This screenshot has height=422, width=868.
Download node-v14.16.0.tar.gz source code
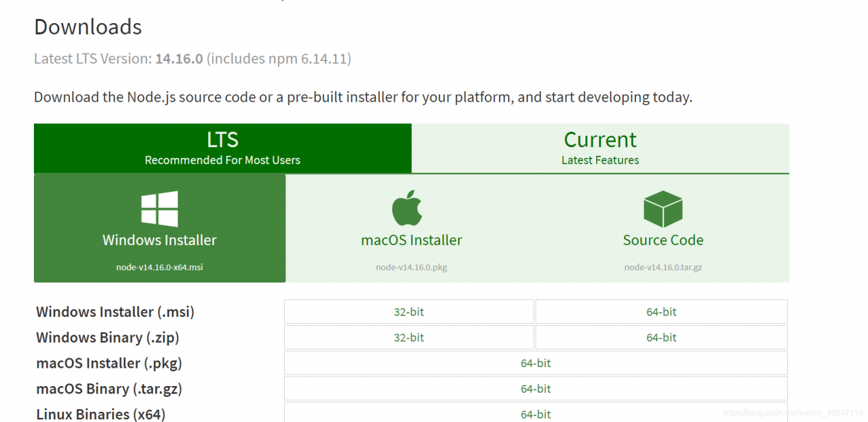663,228
